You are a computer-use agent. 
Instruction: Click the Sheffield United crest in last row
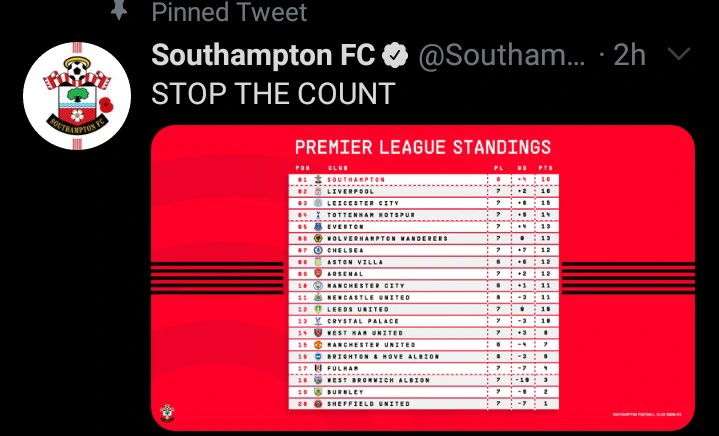318,404
